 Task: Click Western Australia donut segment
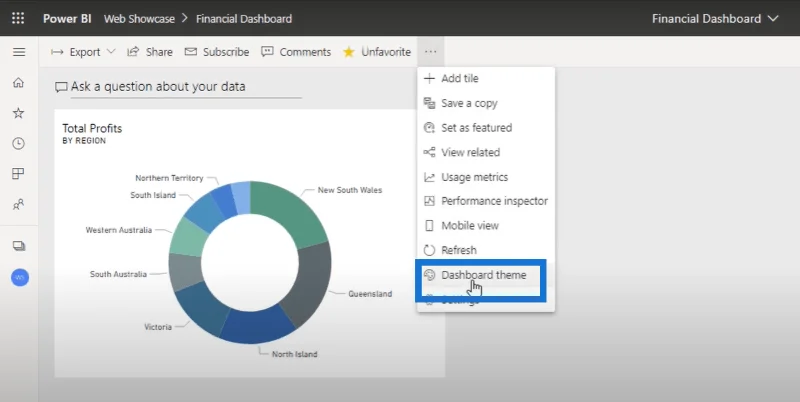click(188, 237)
